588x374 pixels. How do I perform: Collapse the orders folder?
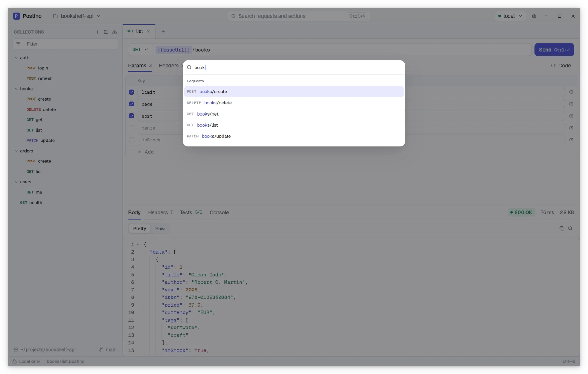pos(16,151)
